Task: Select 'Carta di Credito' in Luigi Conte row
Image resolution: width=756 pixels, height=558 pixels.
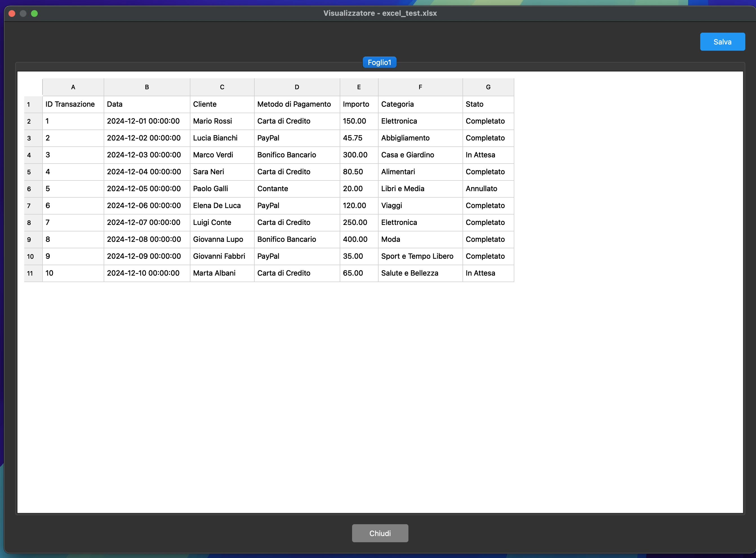Action: tap(297, 222)
